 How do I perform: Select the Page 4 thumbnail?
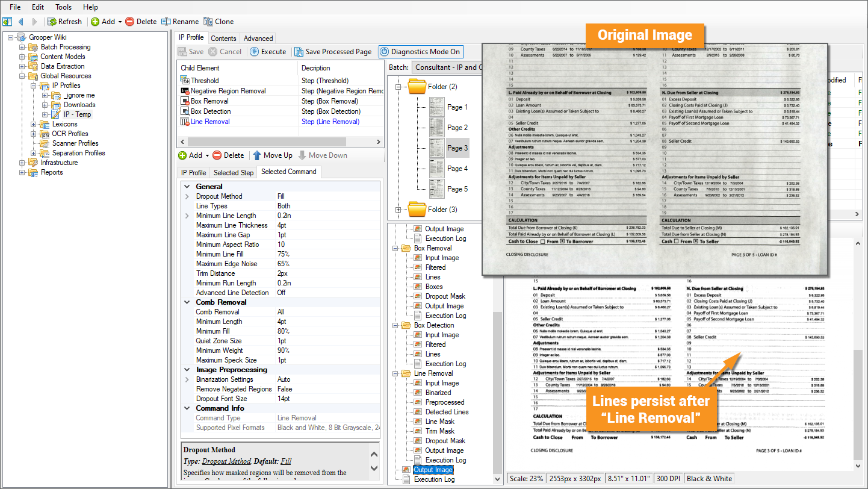(438, 169)
